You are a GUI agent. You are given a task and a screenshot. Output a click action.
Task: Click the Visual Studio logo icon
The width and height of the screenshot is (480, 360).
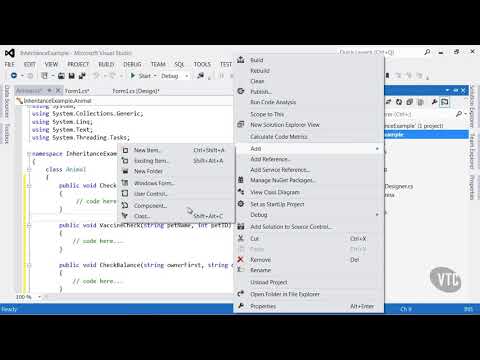10,53
